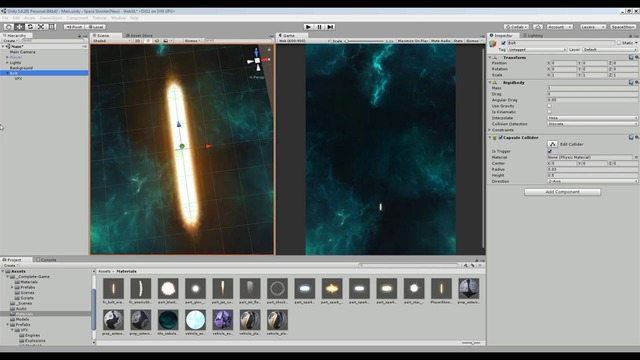Click the Collab button
The image size is (640, 360).
(x=516, y=27)
